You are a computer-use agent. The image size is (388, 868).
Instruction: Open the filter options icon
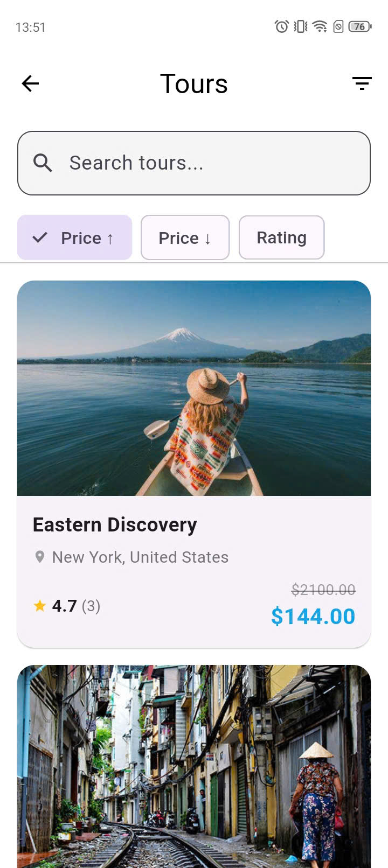coord(362,83)
